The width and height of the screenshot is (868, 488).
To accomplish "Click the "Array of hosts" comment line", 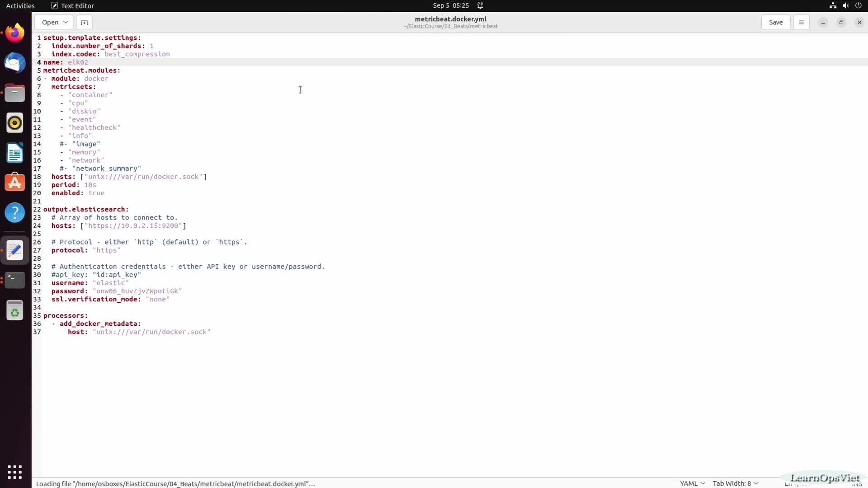I will coord(114,217).
